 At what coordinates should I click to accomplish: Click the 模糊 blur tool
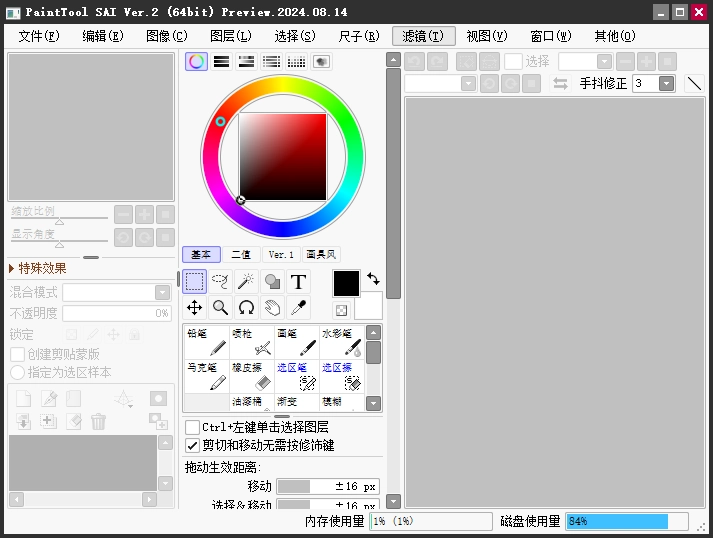[342, 402]
